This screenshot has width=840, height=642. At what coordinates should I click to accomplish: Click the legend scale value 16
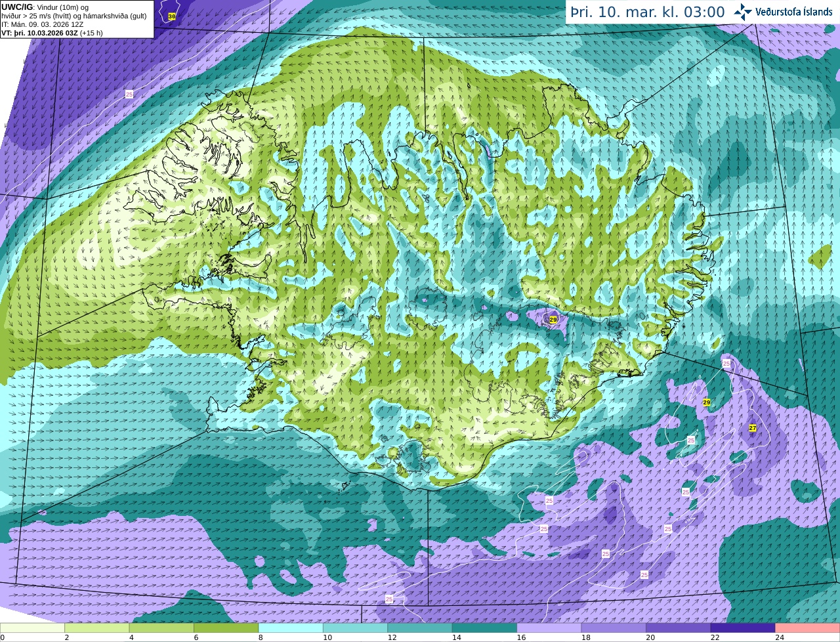coord(521,637)
